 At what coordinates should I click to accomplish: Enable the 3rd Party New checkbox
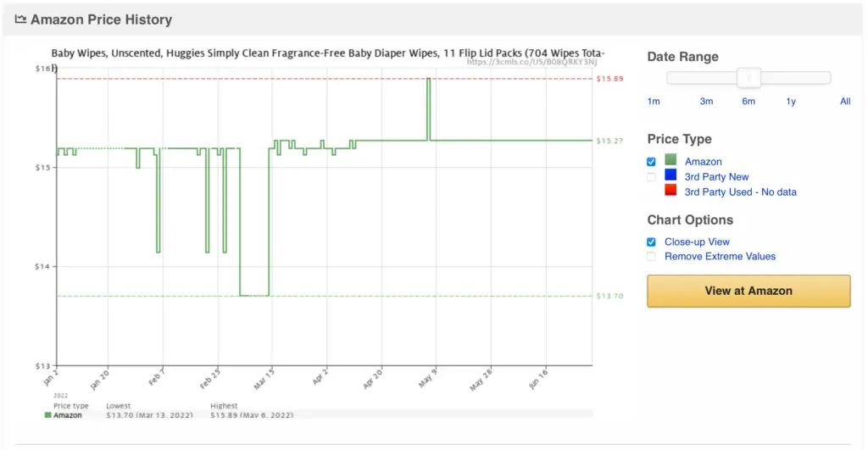pos(651,177)
